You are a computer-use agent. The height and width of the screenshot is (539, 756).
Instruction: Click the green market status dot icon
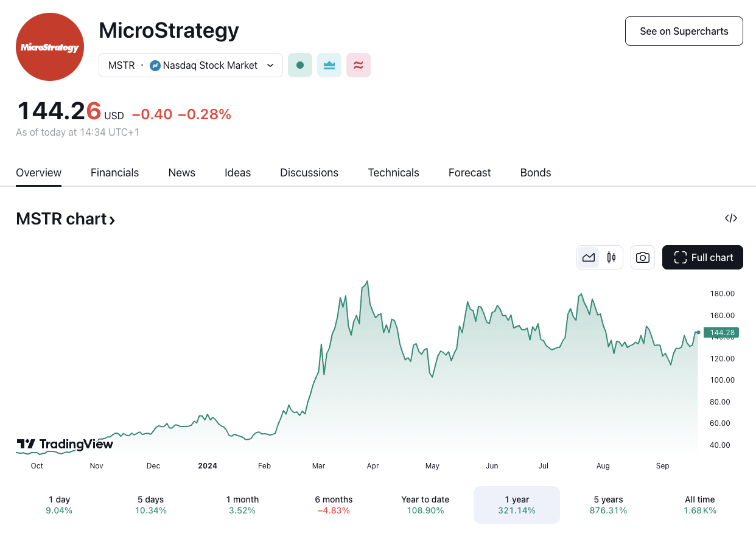pyautogui.click(x=299, y=64)
